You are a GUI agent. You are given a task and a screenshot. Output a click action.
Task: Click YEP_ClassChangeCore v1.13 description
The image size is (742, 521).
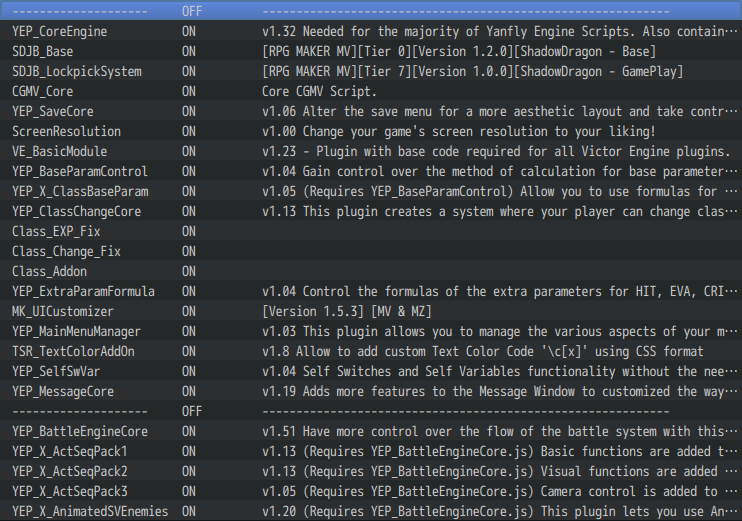point(500,211)
